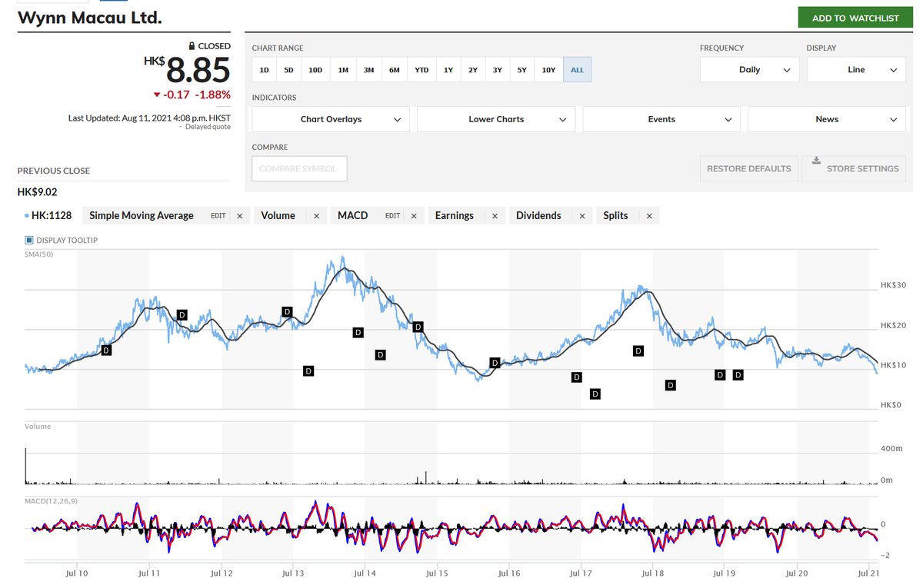
Task: Select the 3M chart range
Action: coord(368,70)
